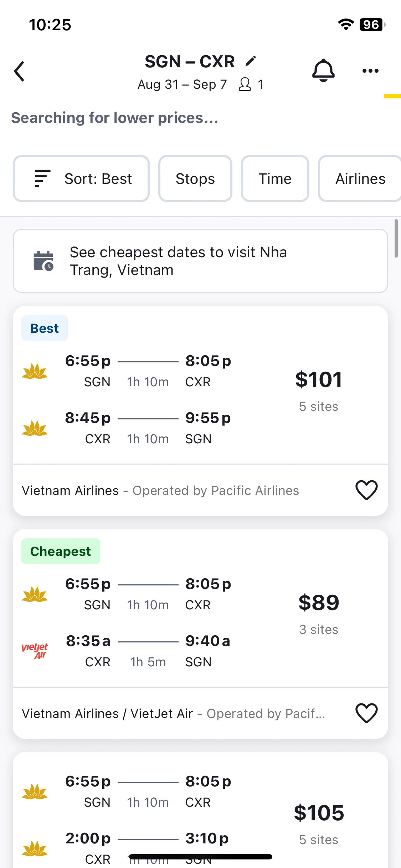Tap the sort lines icon beside Sort: Best
Viewport: 401px width, 868px height.
[x=42, y=179]
